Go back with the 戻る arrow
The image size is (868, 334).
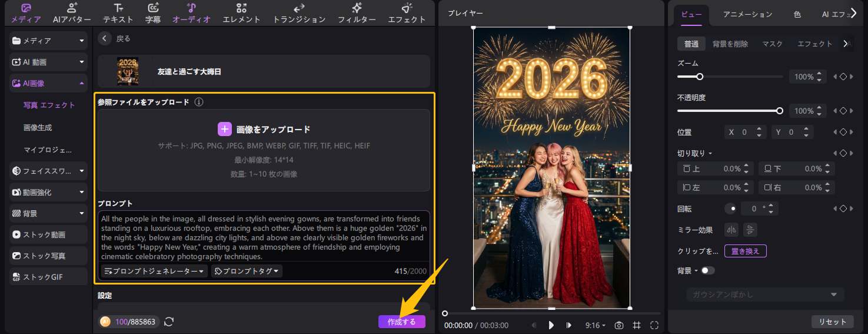(x=105, y=38)
